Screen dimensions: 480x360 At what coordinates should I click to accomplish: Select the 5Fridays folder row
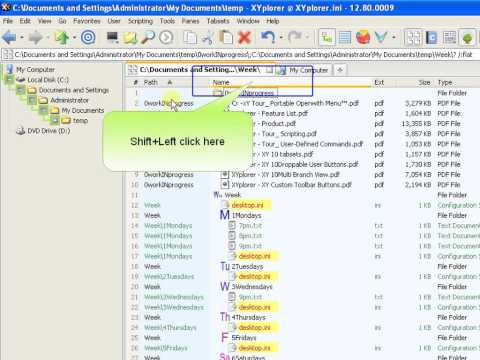244,338
